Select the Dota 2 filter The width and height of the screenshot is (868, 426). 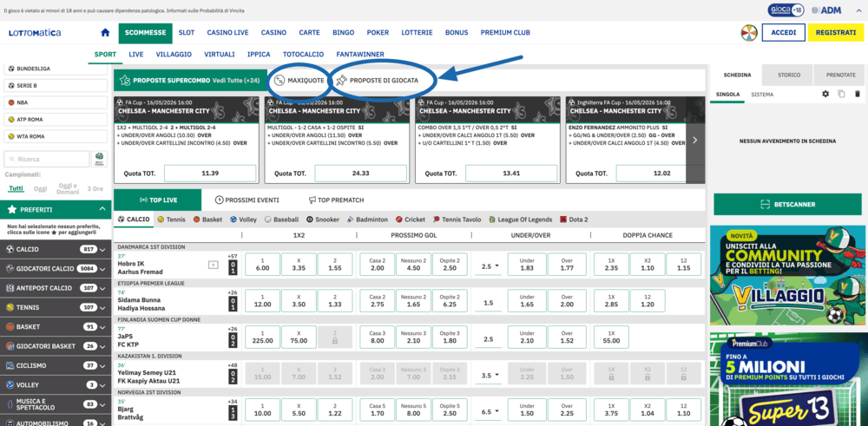574,220
